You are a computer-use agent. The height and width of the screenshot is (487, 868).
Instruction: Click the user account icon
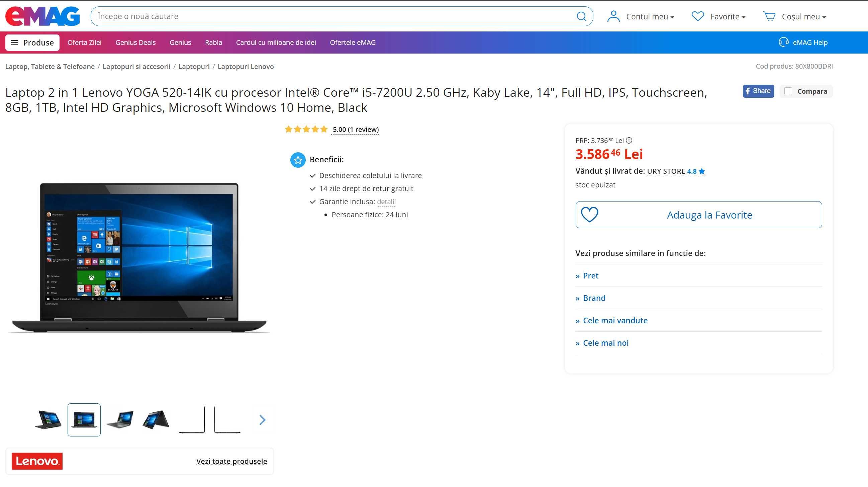pyautogui.click(x=613, y=16)
